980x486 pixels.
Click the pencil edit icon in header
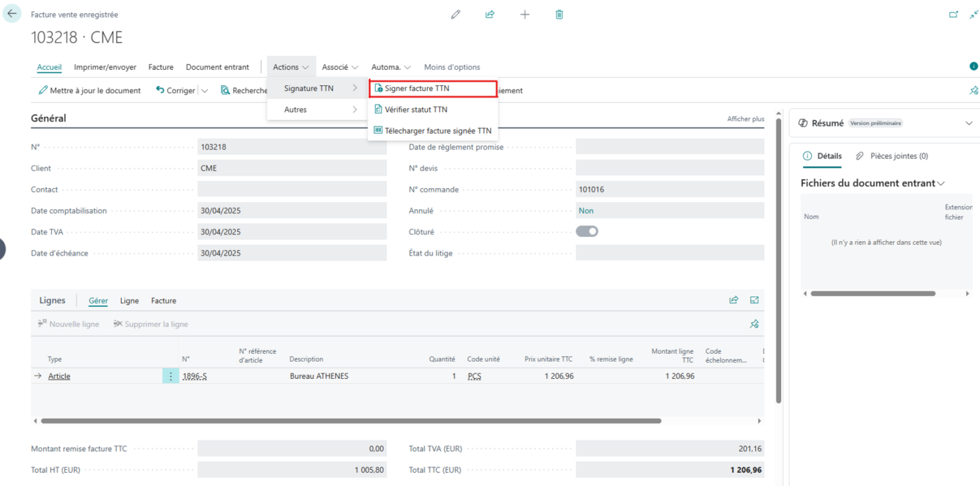click(x=456, y=14)
